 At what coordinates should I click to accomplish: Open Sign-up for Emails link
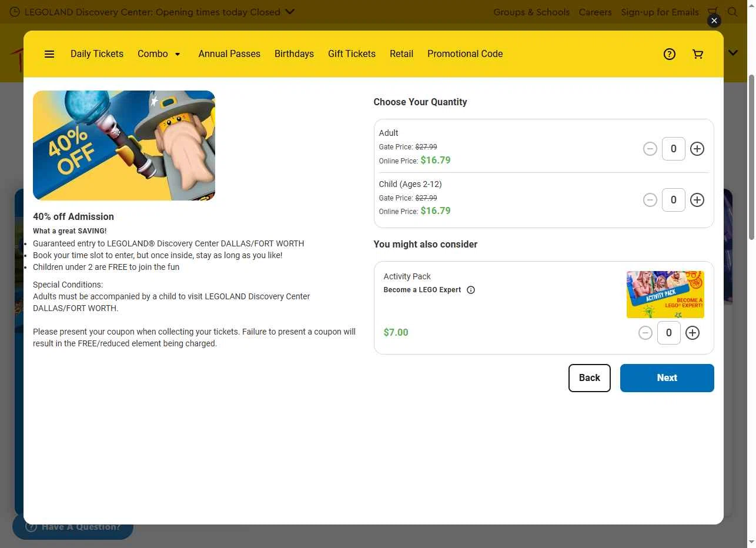point(660,12)
